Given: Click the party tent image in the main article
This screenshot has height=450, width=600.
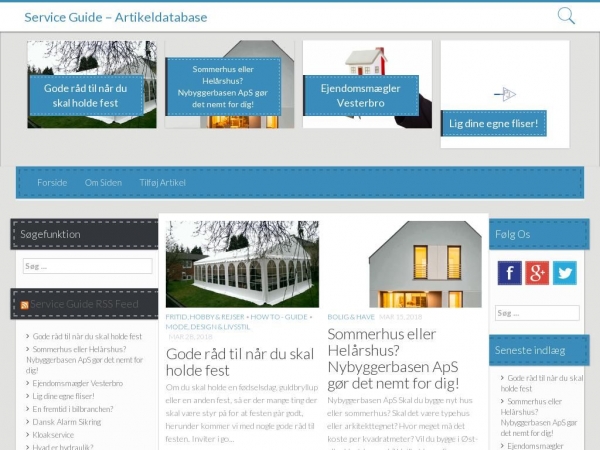Looking at the screenshot, I should (242, 264).
